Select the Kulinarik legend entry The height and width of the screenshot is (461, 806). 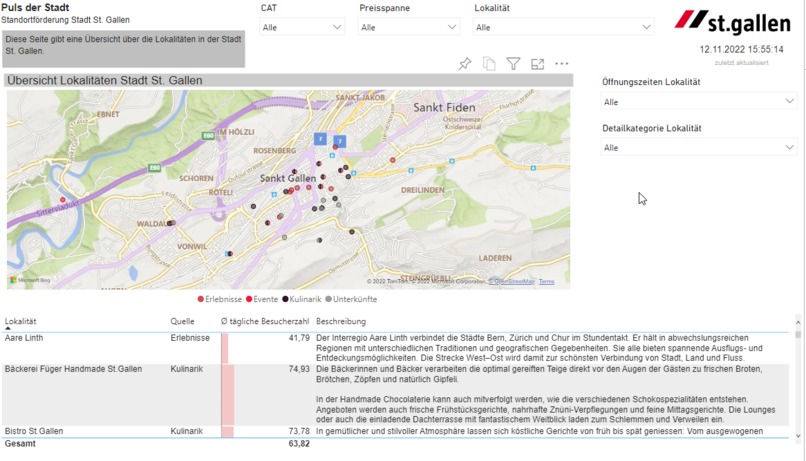[x=302, y=299]
